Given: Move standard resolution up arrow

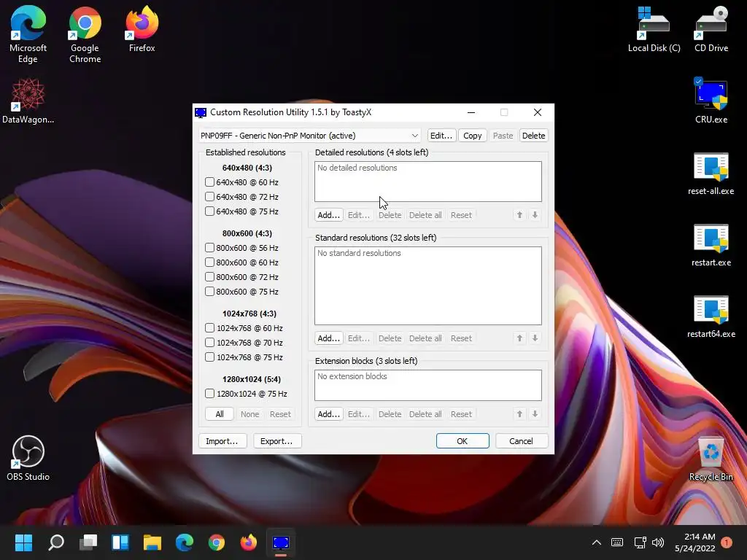Looking at the screenshot, I should point(519,338).
